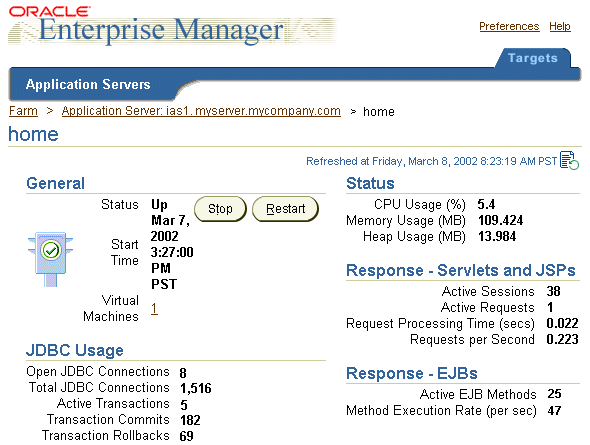This screenshot has height=445, width=590.
Task: Click the server status traffic light icon
Action: pyautogui.click(x=50, y=259)
